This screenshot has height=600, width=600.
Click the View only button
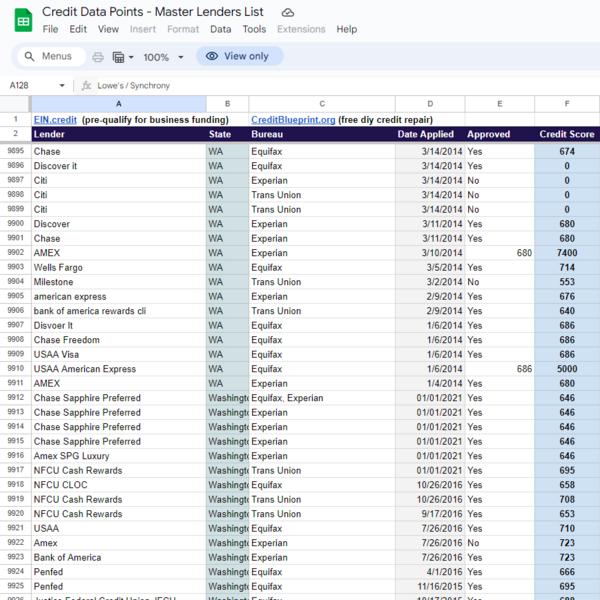point(240,56)
